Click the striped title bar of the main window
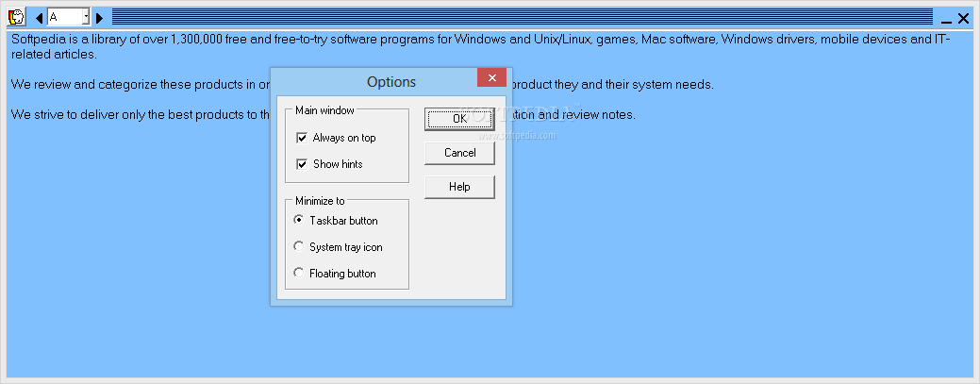This screenshot has width=980, height=384. tap(522, 17)
